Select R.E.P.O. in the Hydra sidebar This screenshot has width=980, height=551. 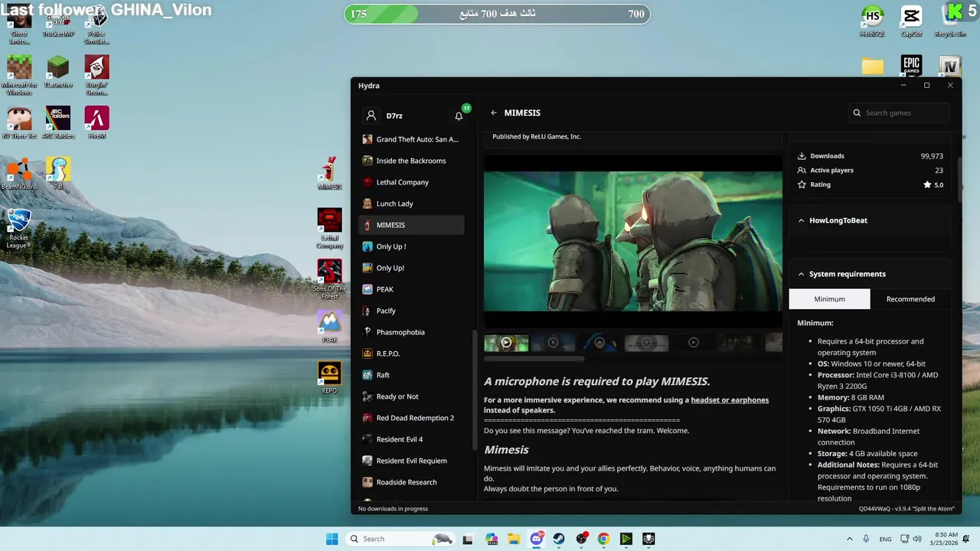411,354
